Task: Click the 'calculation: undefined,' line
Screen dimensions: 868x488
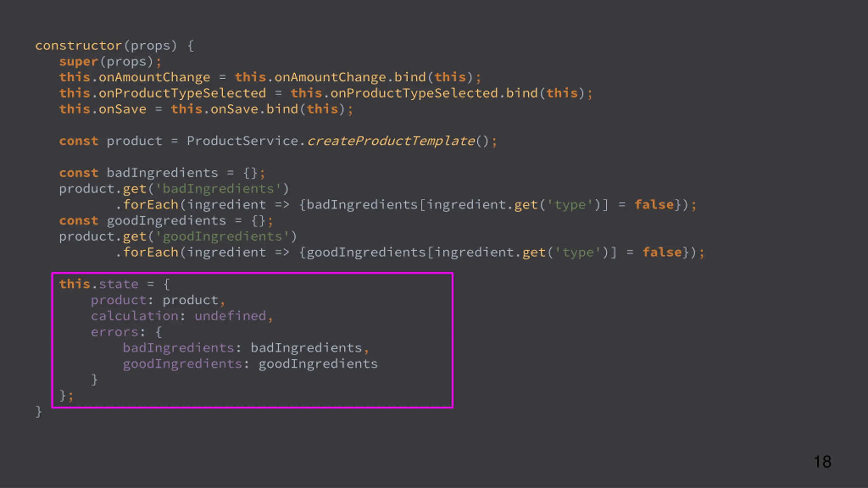Action: [182, 316]
